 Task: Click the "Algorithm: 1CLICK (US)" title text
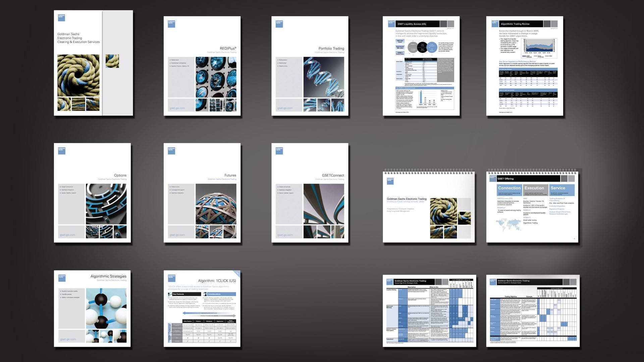click(217, 281)
